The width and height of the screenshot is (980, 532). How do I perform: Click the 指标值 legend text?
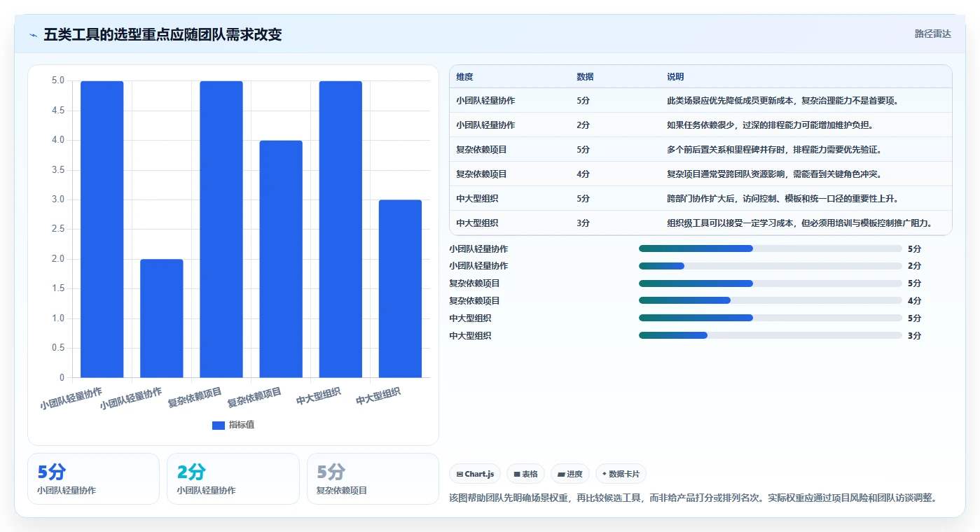click(x=242, y=425)
